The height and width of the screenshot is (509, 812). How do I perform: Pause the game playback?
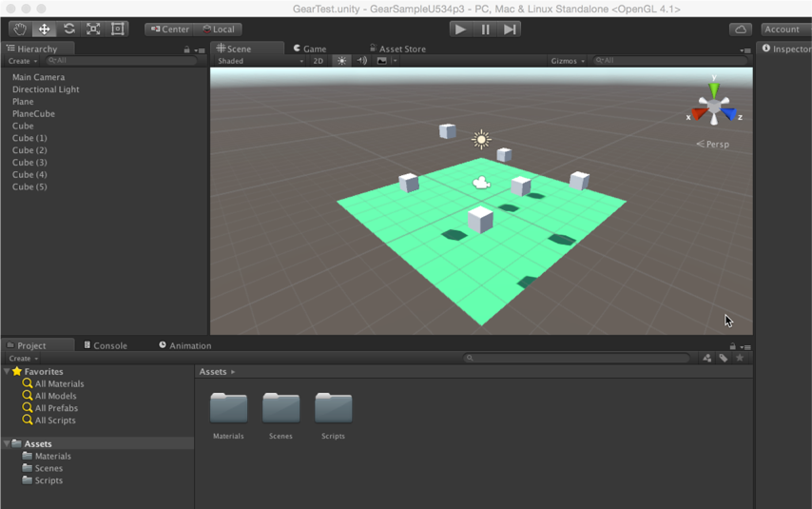(485, 29)
